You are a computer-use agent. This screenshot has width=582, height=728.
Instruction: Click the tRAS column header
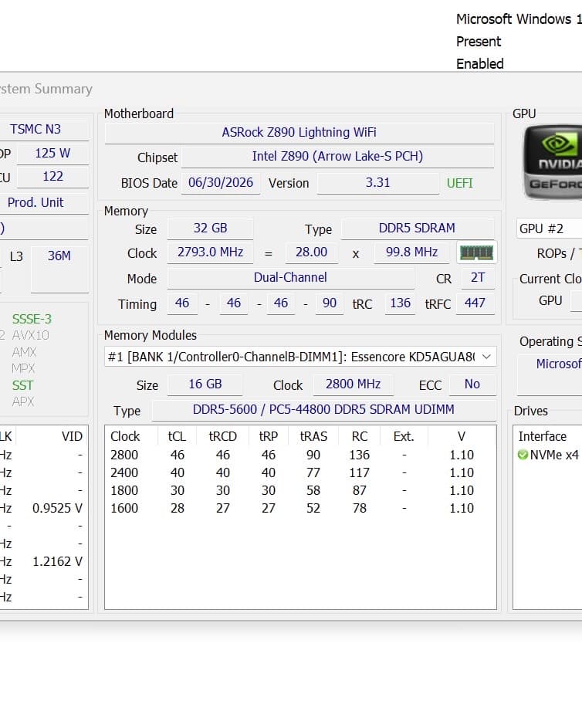point(313,436)
